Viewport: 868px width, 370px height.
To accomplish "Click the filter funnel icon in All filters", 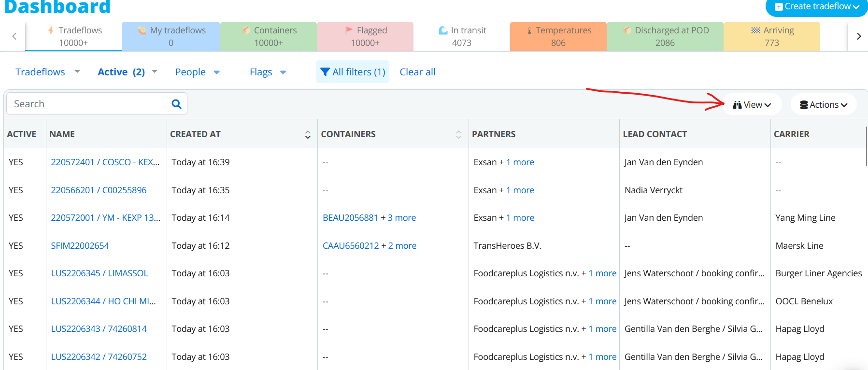I will (x=326, y=72).
